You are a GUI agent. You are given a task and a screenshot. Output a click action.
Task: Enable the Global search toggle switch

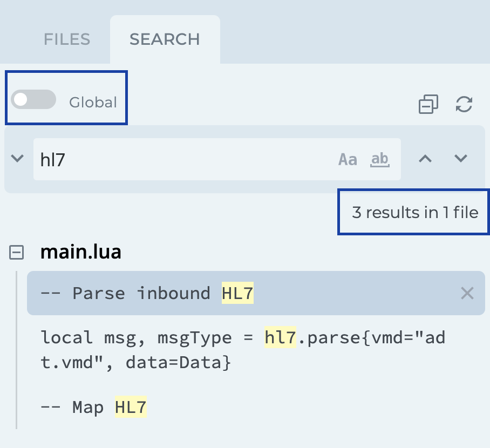[x=33, y=100]
